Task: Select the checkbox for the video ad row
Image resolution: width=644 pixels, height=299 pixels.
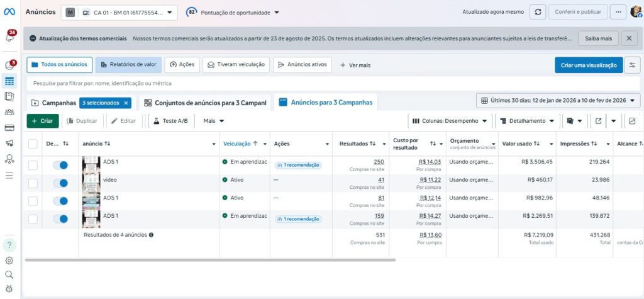Action: pyautogui.click(x=33, y=183)
